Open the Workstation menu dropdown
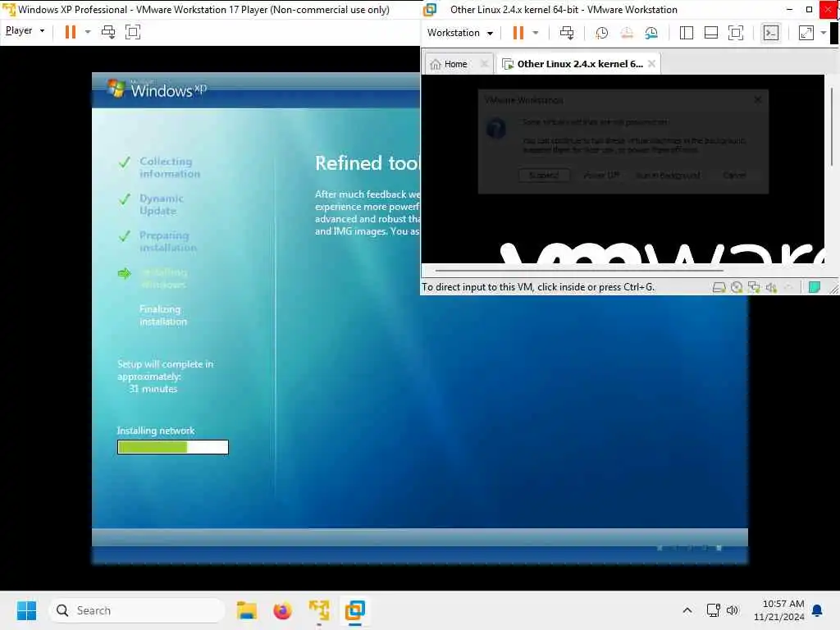Viewport: 840px width, 630px height. click(x=459, y=33)
